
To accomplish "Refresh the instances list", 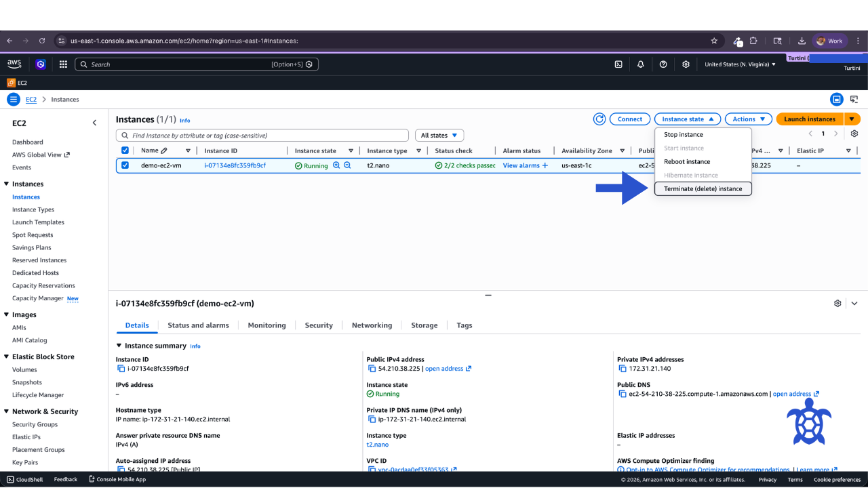I will pos(599,119).
